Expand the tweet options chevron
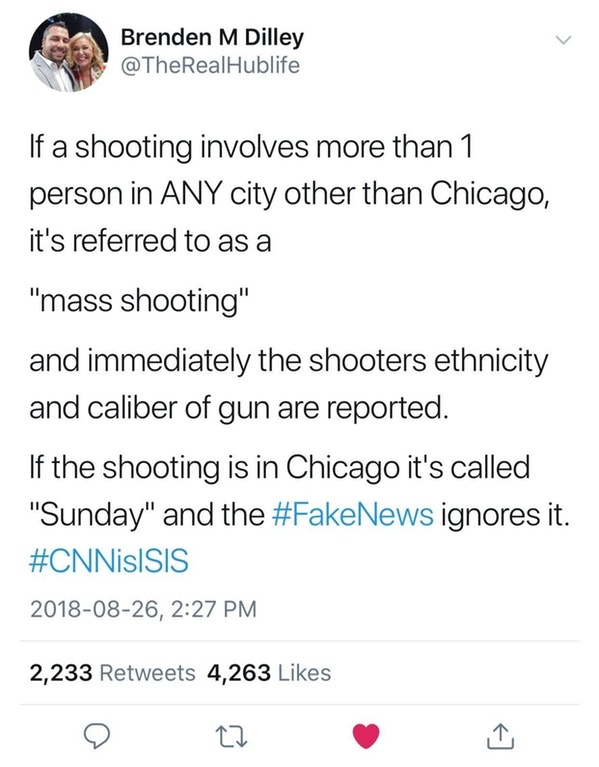599x767 pixels. click(564, 40)
